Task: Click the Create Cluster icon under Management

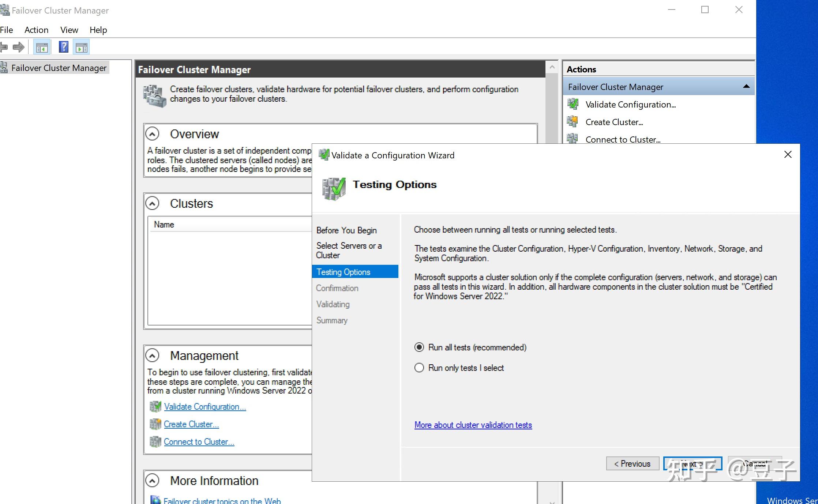Action: point(155,424)
